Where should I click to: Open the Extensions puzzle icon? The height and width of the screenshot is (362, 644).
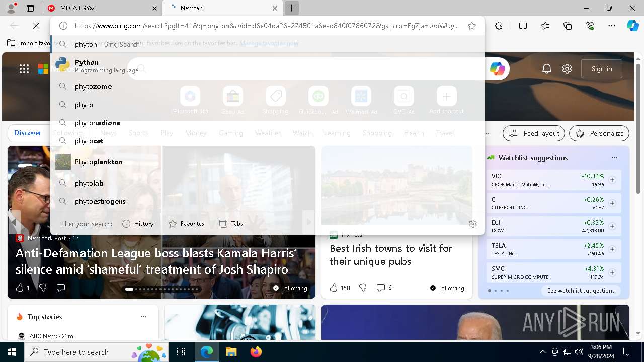click(x=499, y=26)
